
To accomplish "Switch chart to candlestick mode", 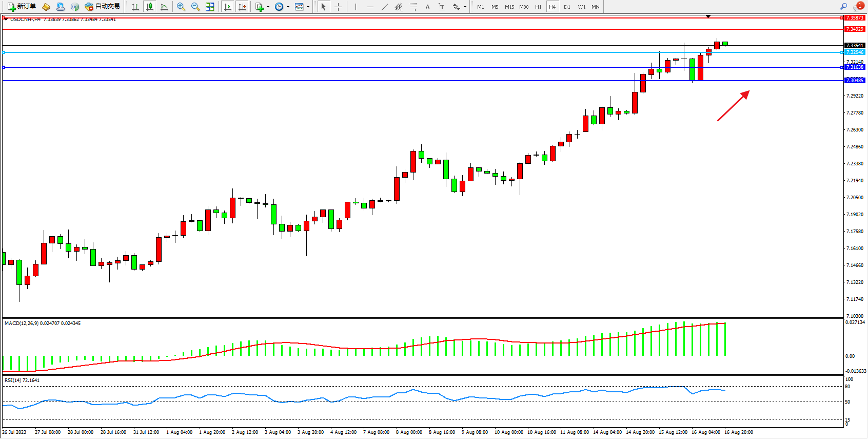I will pos(150,7).
